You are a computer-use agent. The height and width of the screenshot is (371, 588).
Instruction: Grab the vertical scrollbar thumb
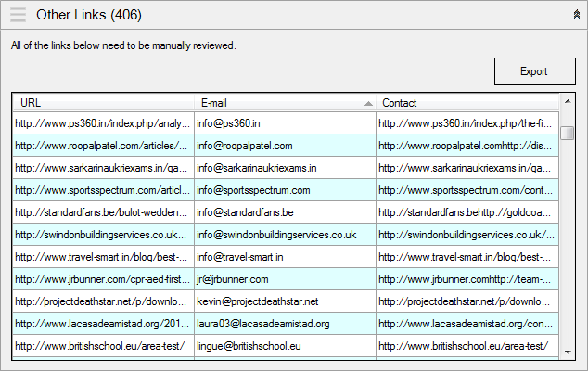pos(568,133)
